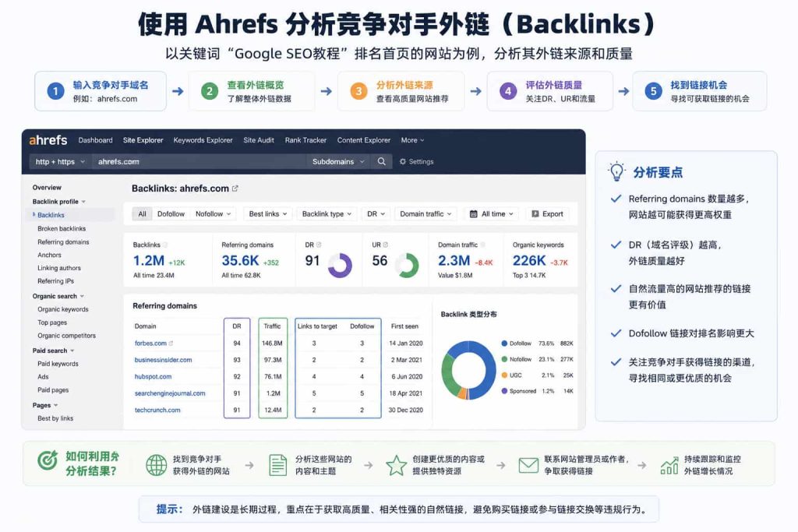The height and width of the screenshot is (532, 798).
Task: Click the search magnifier icon
Action: tap(381, 161)
